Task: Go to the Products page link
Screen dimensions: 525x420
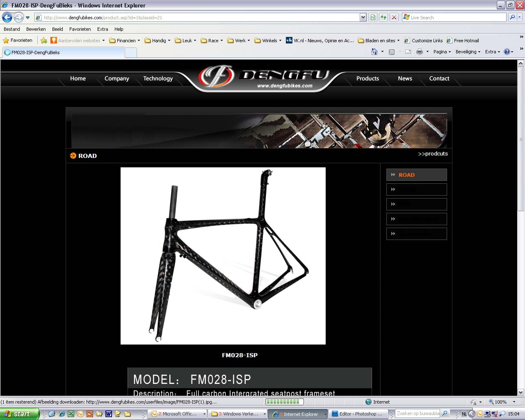Action: pos(367,78)
